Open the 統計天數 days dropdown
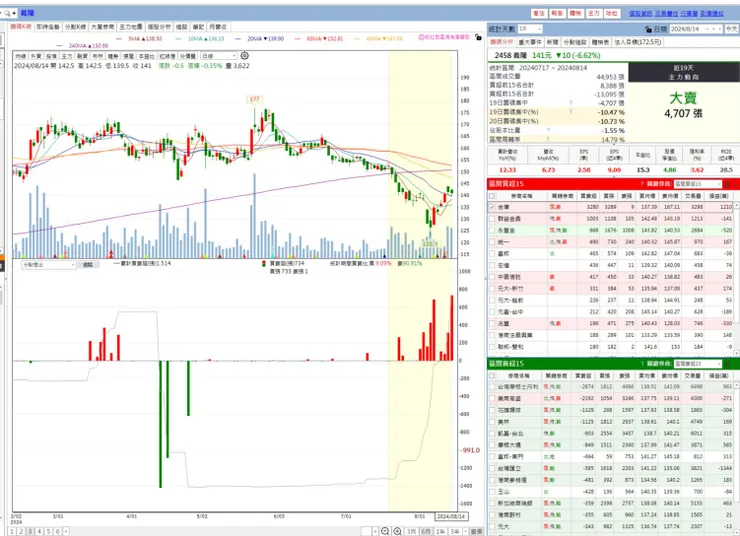The width and height of the screenshot is (740, 536). click(x=530, y=29)
